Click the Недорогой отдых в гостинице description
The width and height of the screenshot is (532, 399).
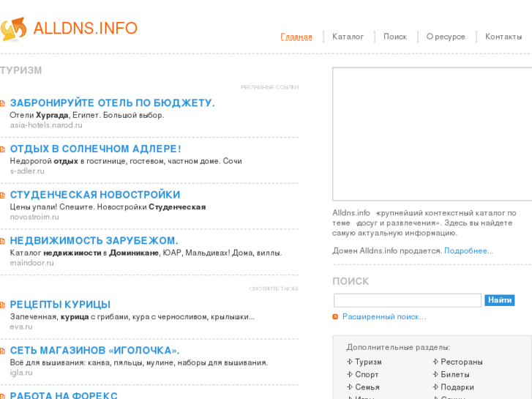[126, 161]
